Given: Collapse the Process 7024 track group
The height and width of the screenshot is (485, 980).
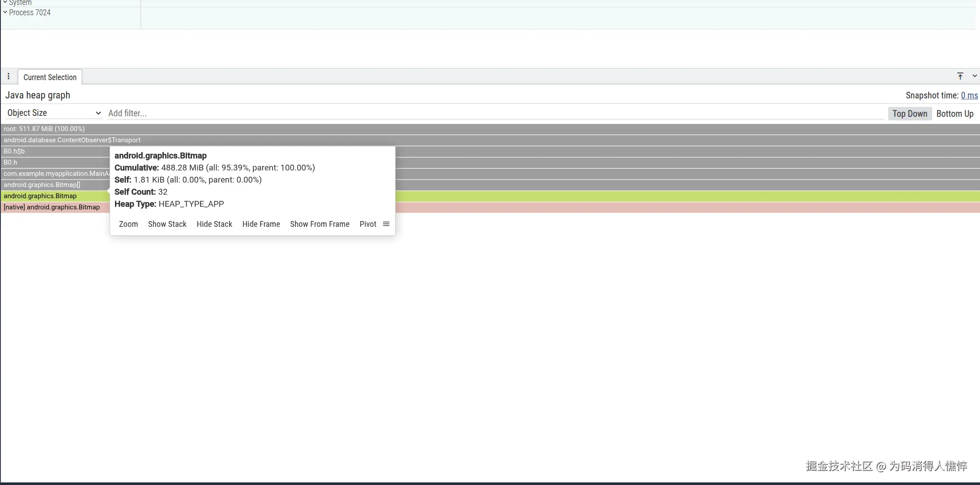Looking at the screenshot, I should coord(5,12).
